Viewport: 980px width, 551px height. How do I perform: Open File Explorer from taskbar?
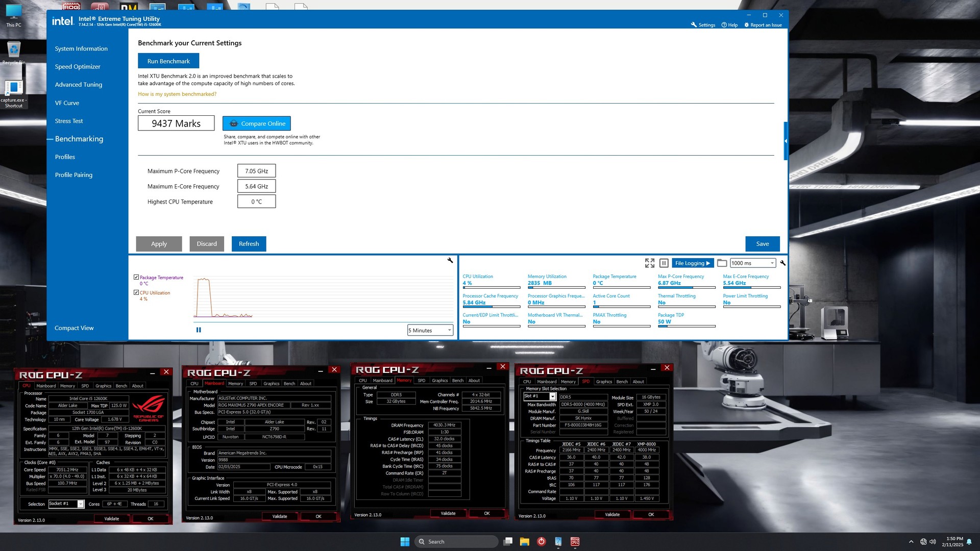524,541
